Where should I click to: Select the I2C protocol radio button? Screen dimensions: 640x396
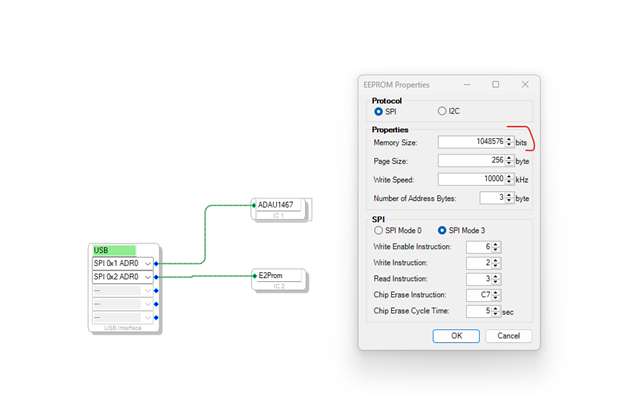click(x=442, y=111)
